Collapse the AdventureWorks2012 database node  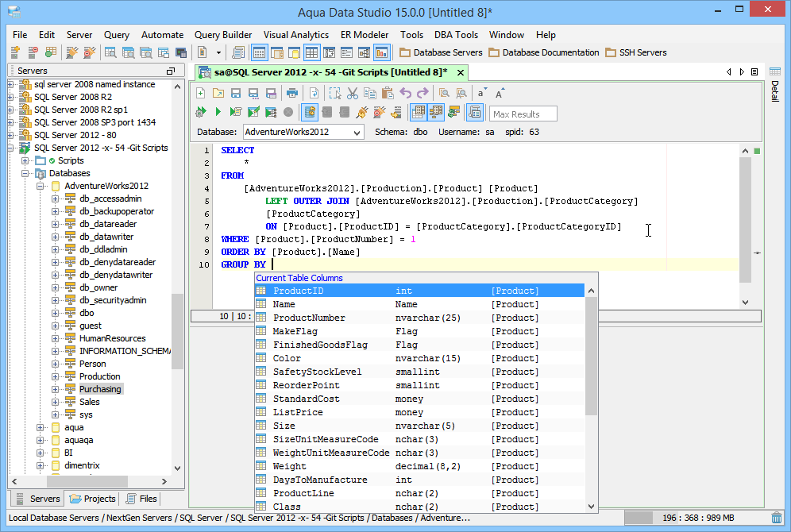pos(41,186)
